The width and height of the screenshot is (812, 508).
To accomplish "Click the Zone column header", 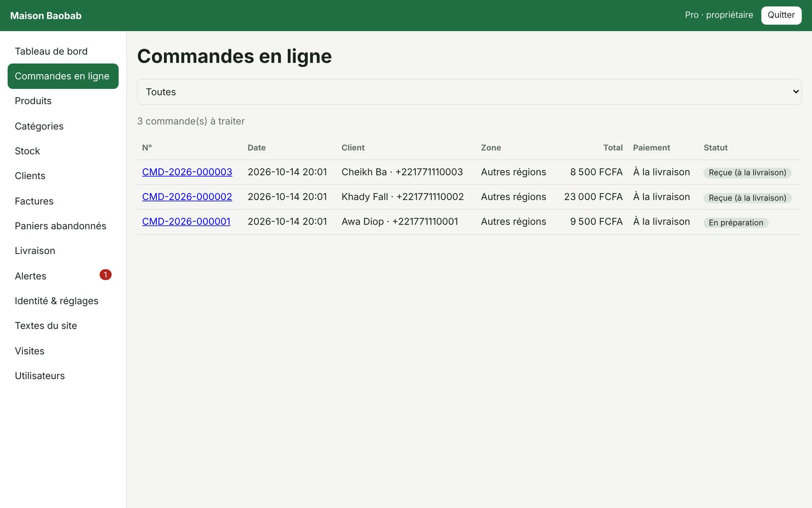I will (x=491, y=148).
